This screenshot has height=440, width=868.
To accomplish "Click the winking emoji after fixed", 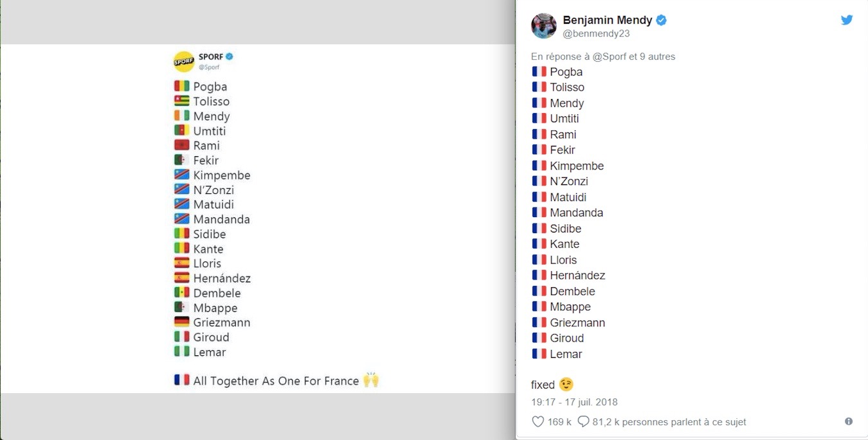I will (566, 385).
